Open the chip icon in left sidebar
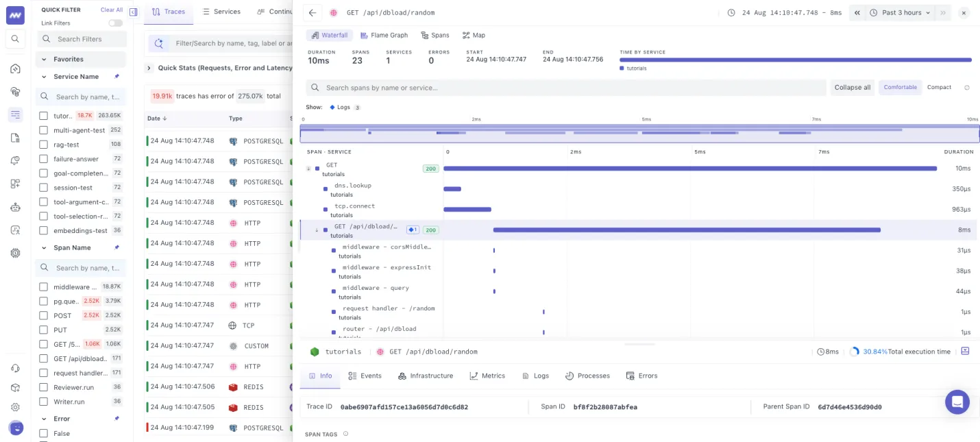 pos(15,253)
